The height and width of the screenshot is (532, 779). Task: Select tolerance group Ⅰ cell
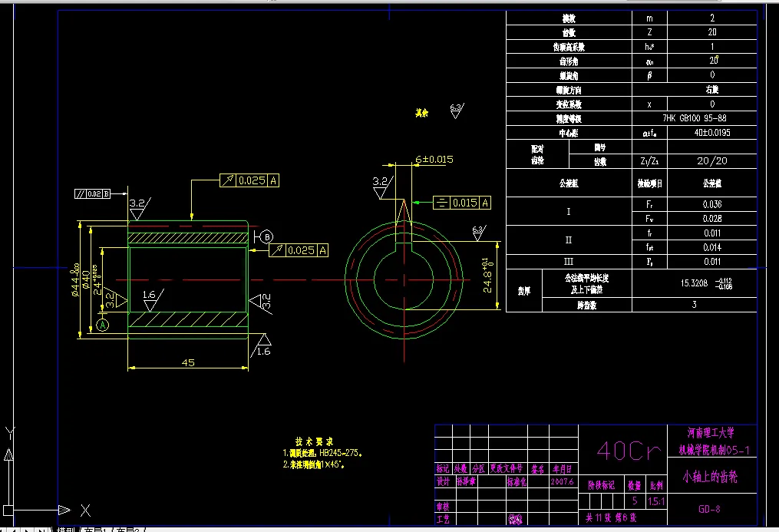coord(569,212)
